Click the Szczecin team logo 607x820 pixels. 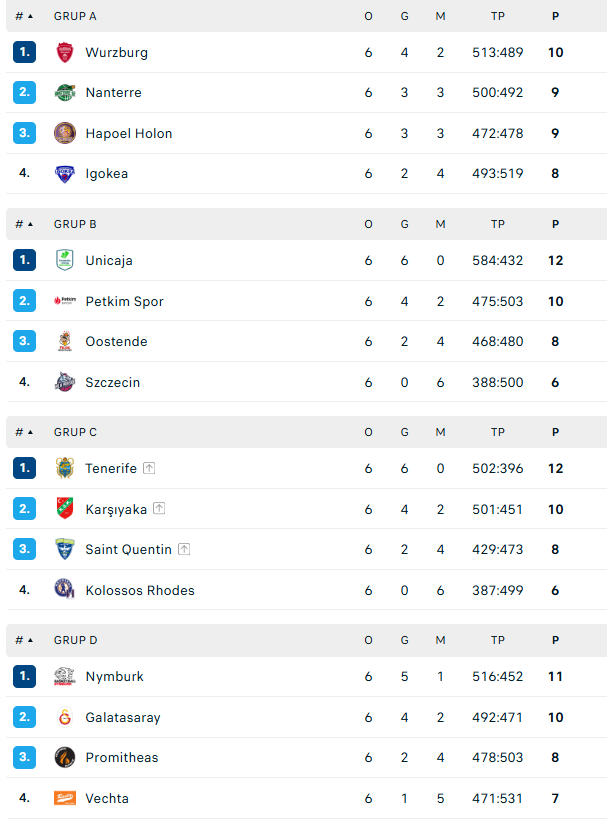click(65, 382)
